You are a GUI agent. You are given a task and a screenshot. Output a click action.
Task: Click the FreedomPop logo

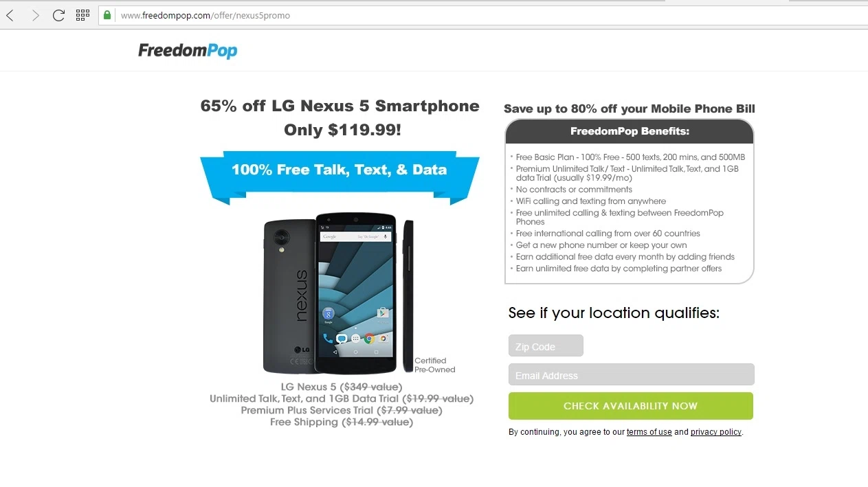(x=188, y=51)
